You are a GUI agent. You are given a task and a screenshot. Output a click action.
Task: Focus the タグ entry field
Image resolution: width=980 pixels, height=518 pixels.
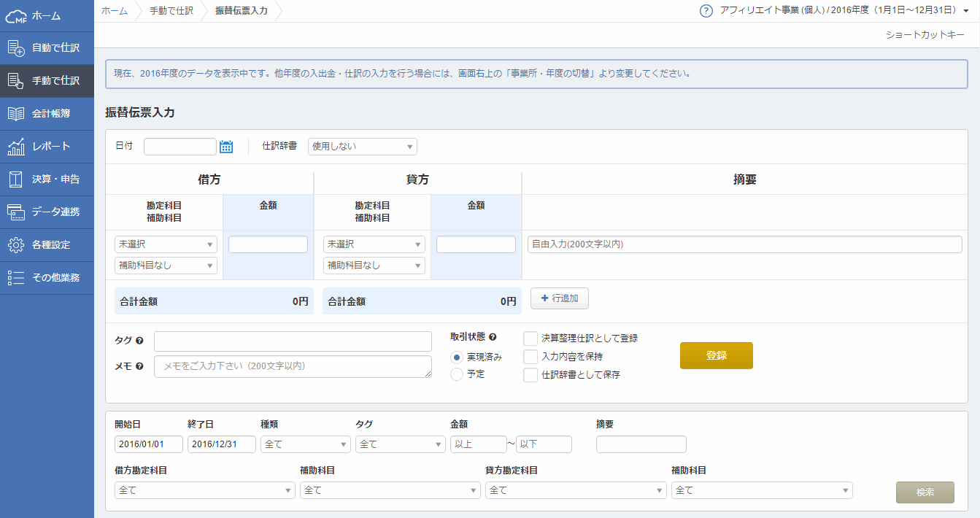pyautogui.click(x=293, y=341)
